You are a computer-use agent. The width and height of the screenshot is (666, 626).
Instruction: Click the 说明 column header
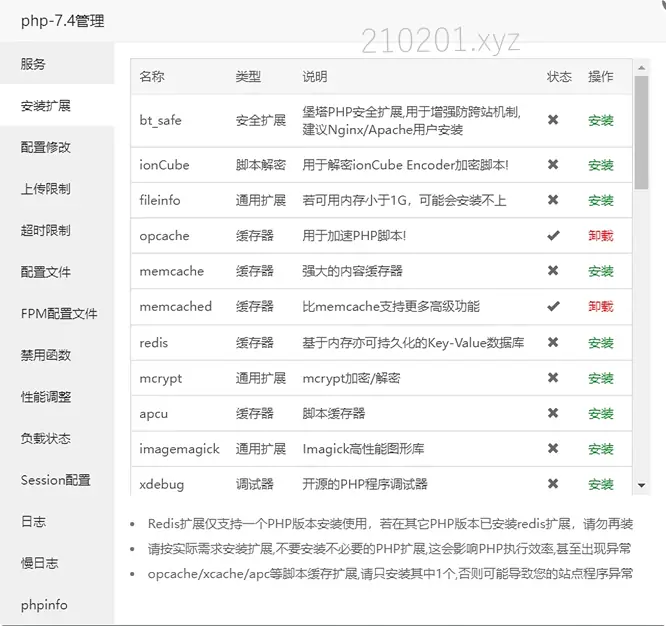coord(315,76)
